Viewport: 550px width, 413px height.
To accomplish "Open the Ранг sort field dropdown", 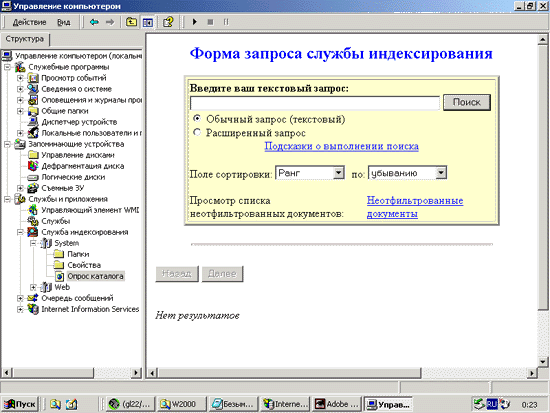I will point(338,173).
